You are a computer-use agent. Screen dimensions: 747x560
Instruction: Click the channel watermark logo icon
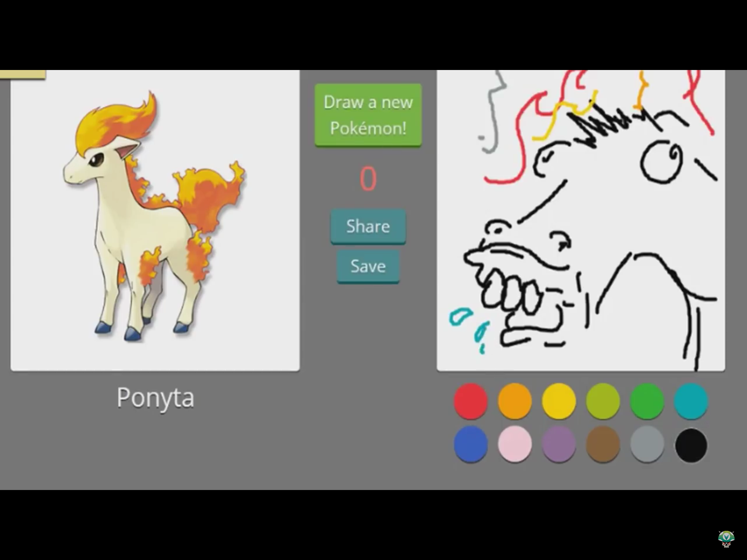pyautogui.click(x=726, y=539)
